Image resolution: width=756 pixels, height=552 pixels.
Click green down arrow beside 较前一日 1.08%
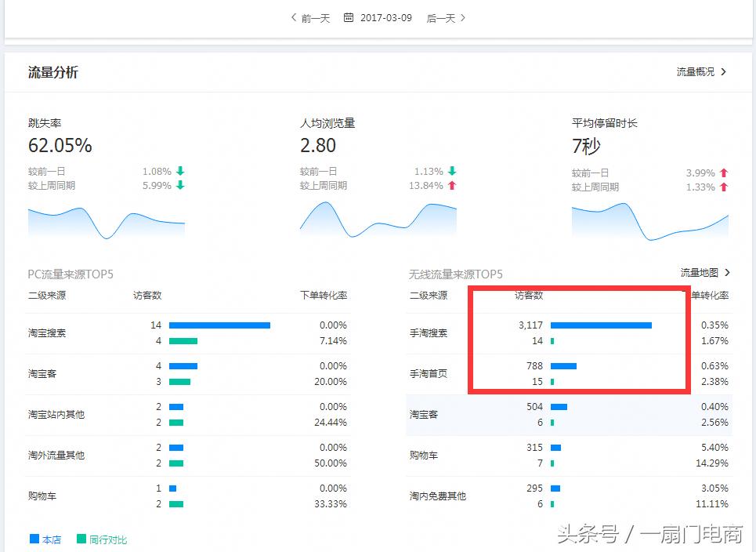(x=180, y=171)
